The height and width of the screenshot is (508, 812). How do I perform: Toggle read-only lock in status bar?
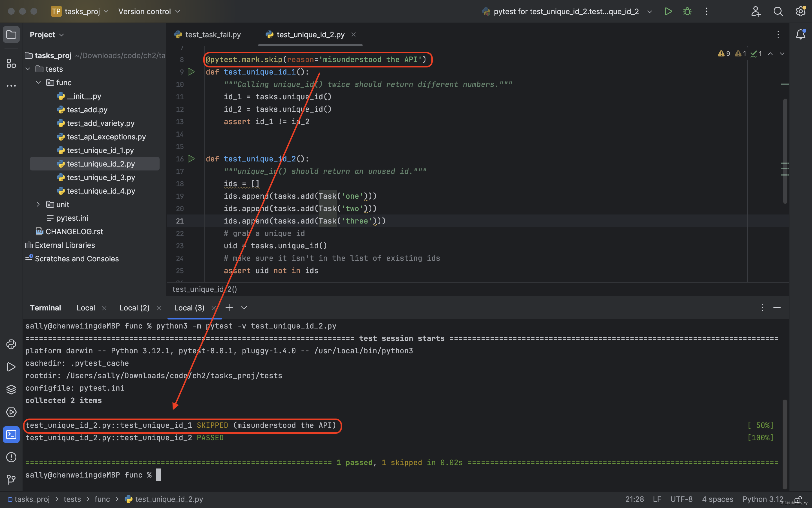(x=798, y=499)
